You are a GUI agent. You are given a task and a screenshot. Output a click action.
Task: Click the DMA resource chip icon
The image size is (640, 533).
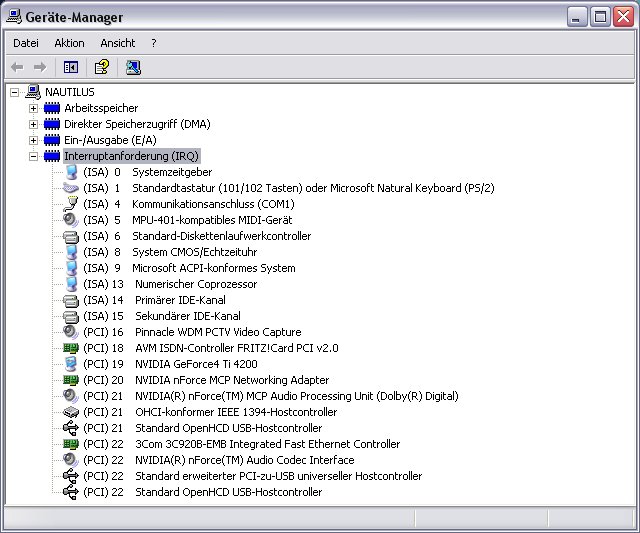coord(52,124)
